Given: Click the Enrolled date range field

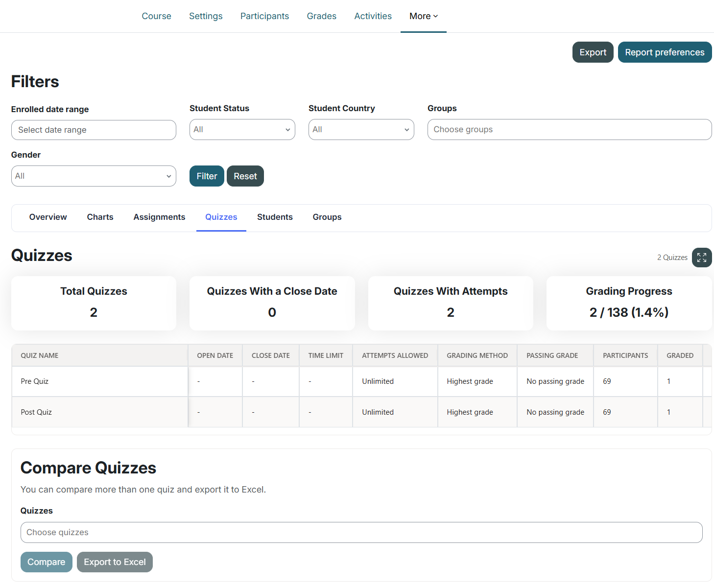Looking at the screenshot, I should (x=94, y=130).
